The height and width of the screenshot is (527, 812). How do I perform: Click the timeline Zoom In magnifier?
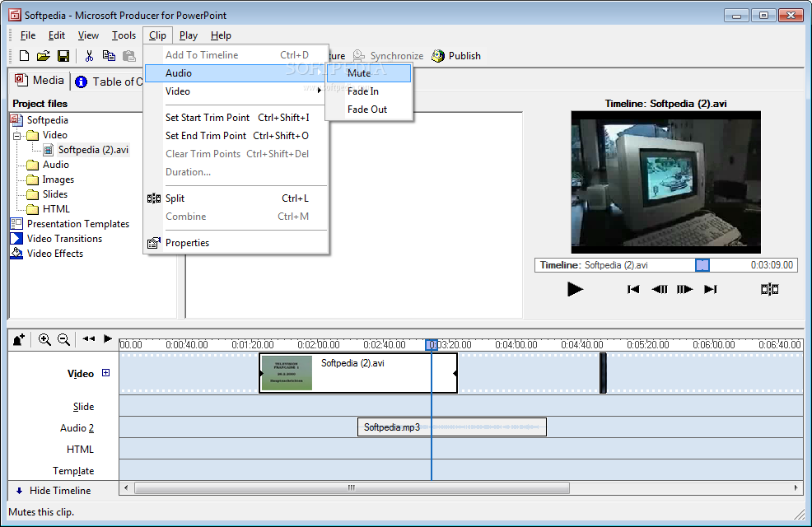coord(44,339)
